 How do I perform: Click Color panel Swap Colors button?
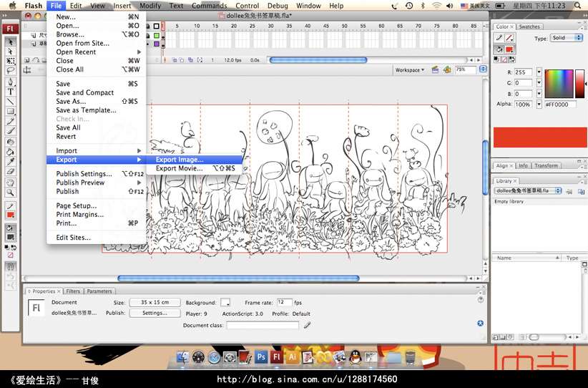click(x=512, y=59)
